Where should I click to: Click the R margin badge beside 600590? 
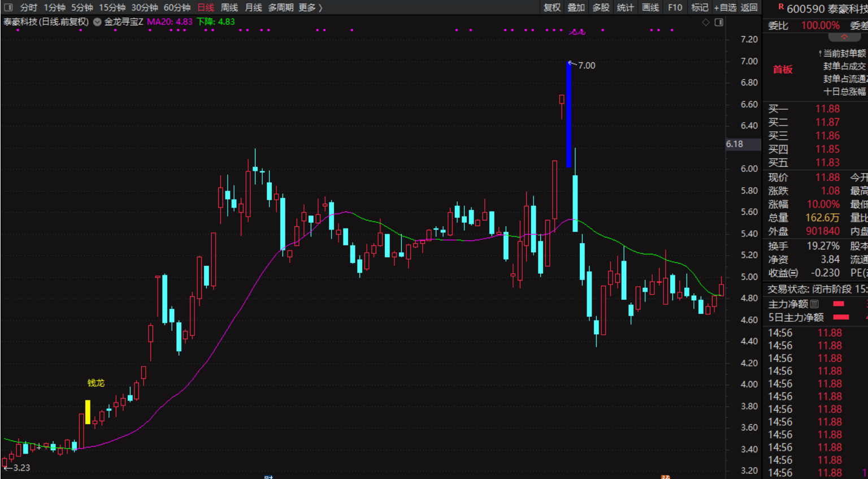point(781,7)
